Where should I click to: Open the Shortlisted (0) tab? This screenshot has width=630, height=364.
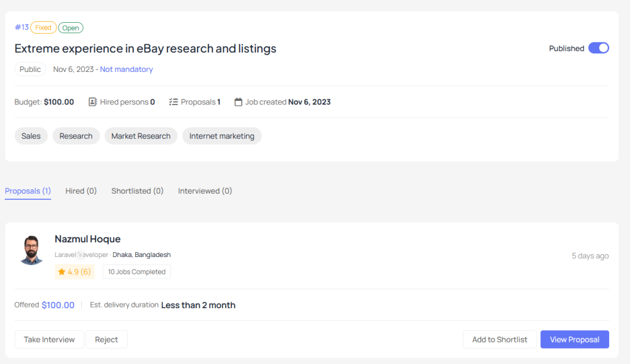[x=137, y=191]
